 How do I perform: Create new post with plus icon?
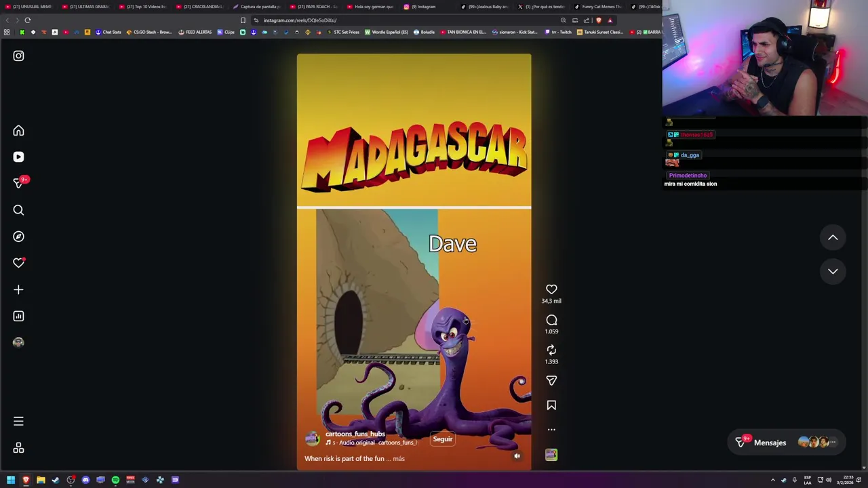pyautogui.click(x=18, y=289)
